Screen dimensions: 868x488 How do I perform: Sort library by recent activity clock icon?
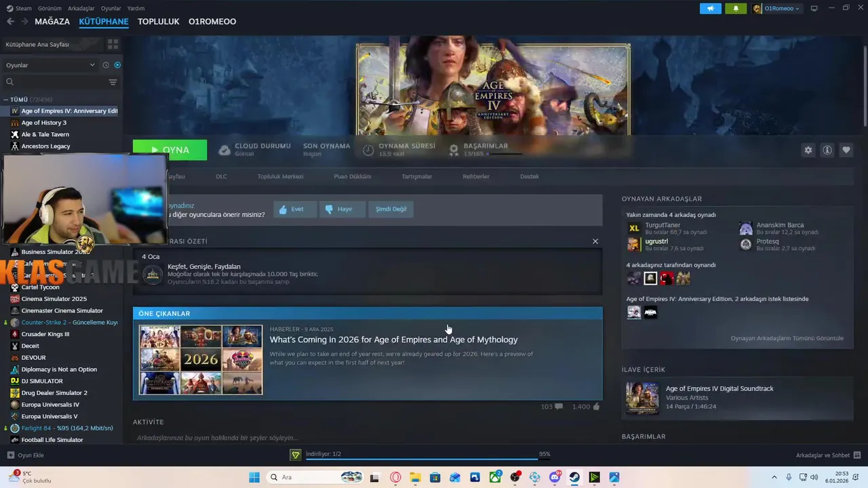pos(106,65)
